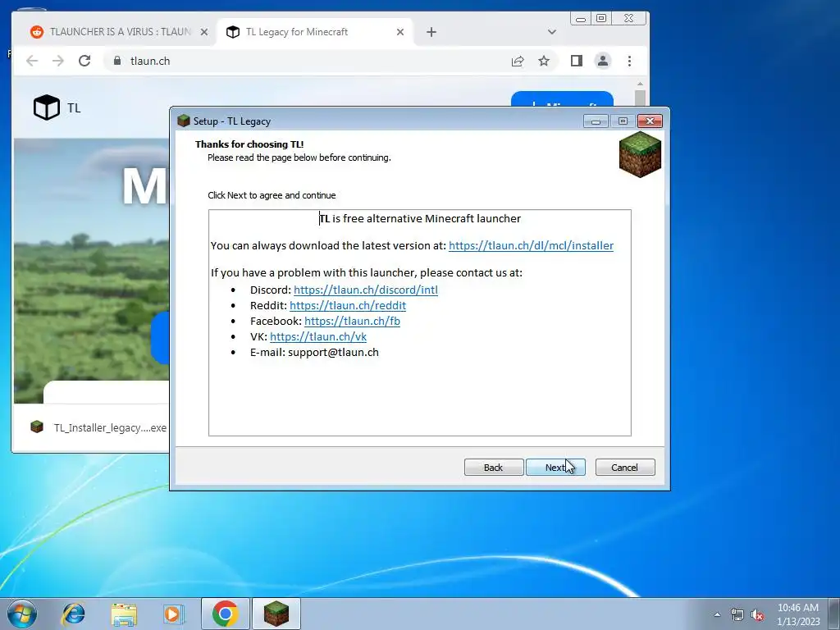Screen dimensions: 840x630
Task: Close the TL Legacy for Minecraft tab
Action: click(400, 32)
